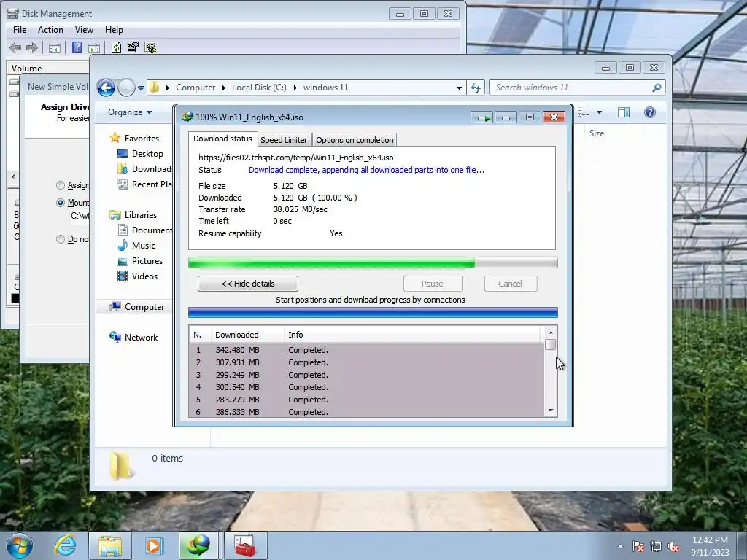Click the Pause button in download dialog
This screenshot has width=747, height=560.
[x=433, y=284]
